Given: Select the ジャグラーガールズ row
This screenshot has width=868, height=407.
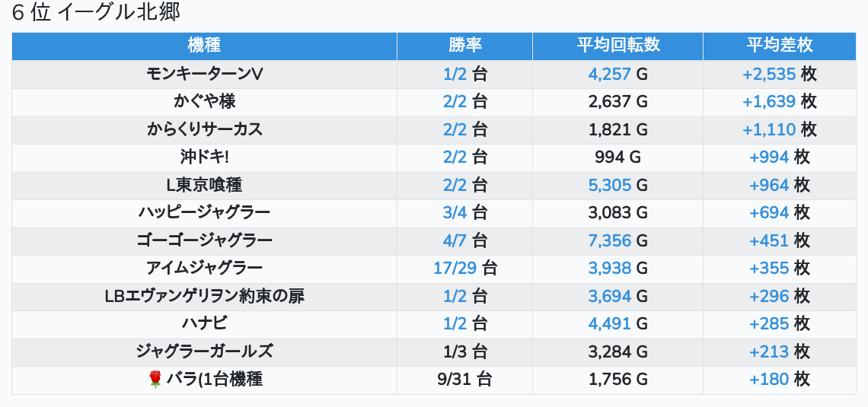Looking at the screenshot, I should 204,351.
